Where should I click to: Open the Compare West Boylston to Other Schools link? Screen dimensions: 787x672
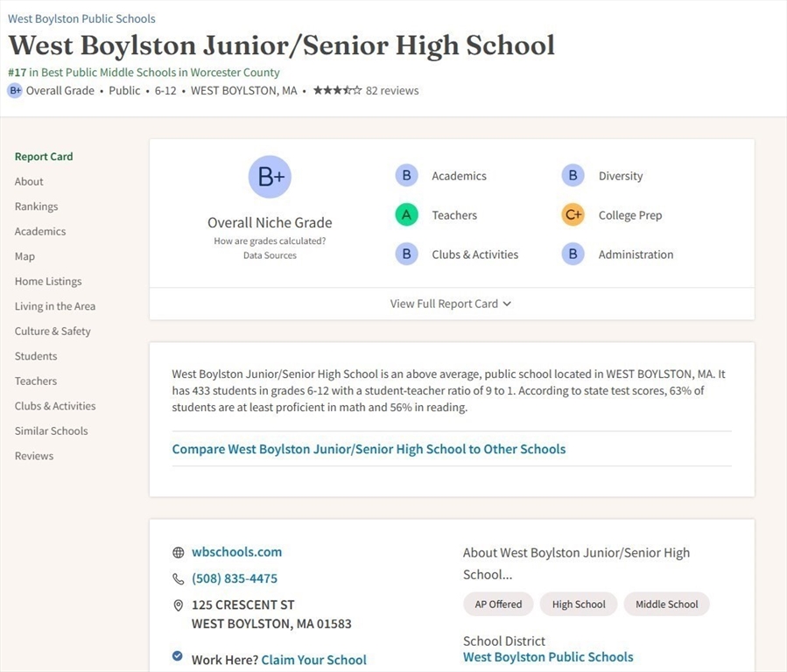pos(369,449)
